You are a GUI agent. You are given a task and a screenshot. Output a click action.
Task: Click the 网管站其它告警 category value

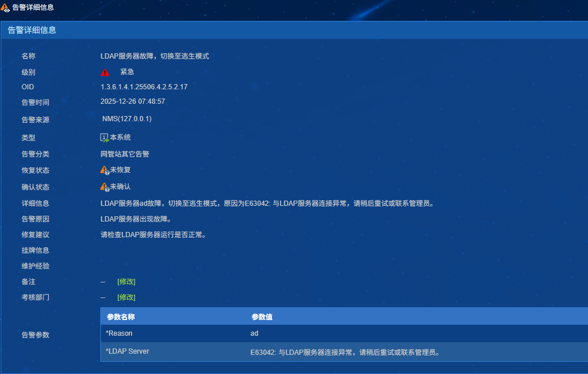coord(125,154)
